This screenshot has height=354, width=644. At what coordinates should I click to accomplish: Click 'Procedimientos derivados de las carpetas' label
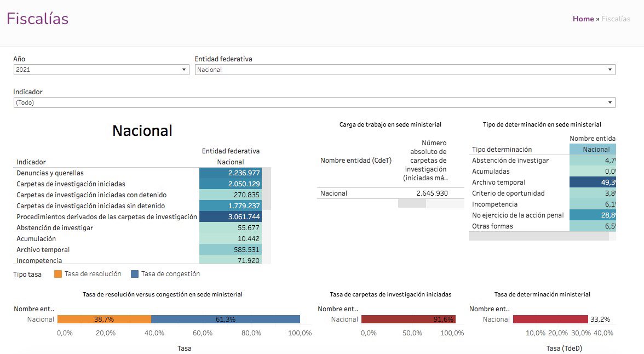(107, 216)
